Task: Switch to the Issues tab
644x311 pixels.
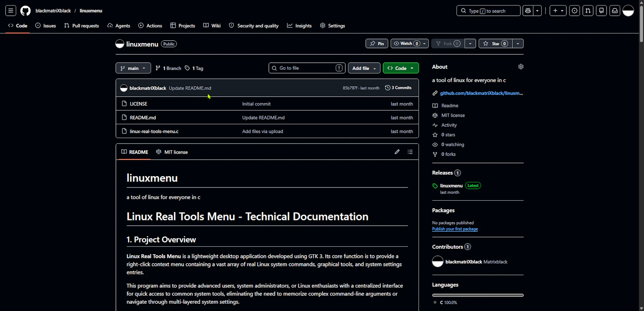Action: point(45,26)
